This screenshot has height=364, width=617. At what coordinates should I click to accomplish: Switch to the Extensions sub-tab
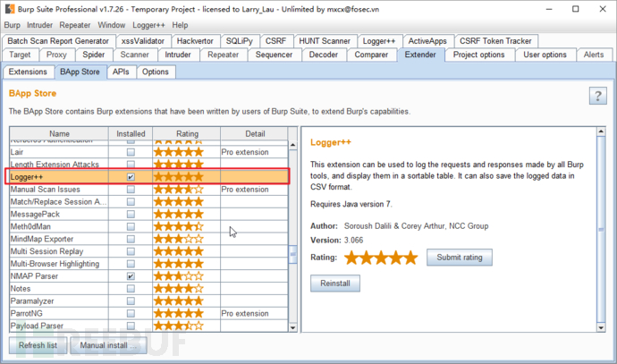pyautogui.click(x=28, y=72)
